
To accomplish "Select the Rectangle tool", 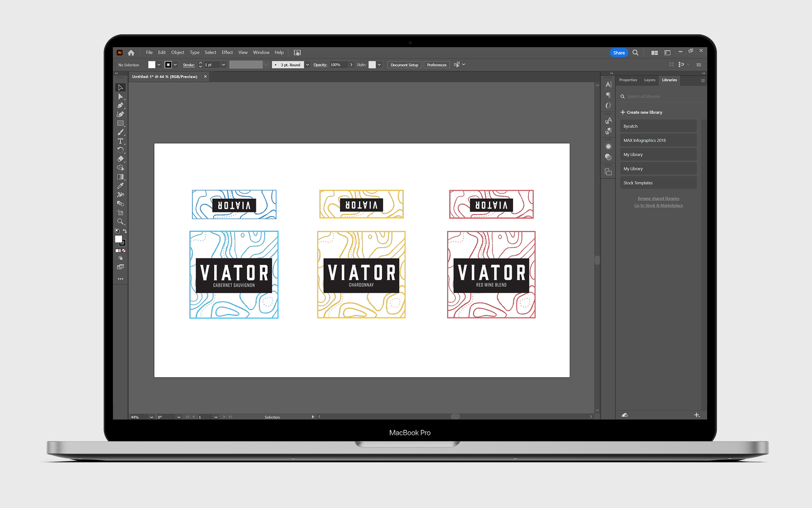I will click(x=121, y=123).
